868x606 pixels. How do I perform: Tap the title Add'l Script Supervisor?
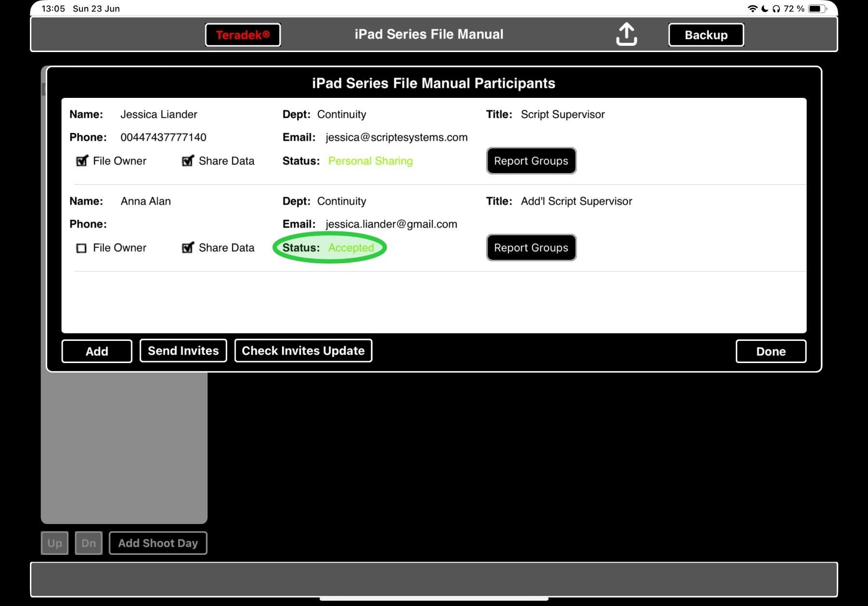[576, 201]
